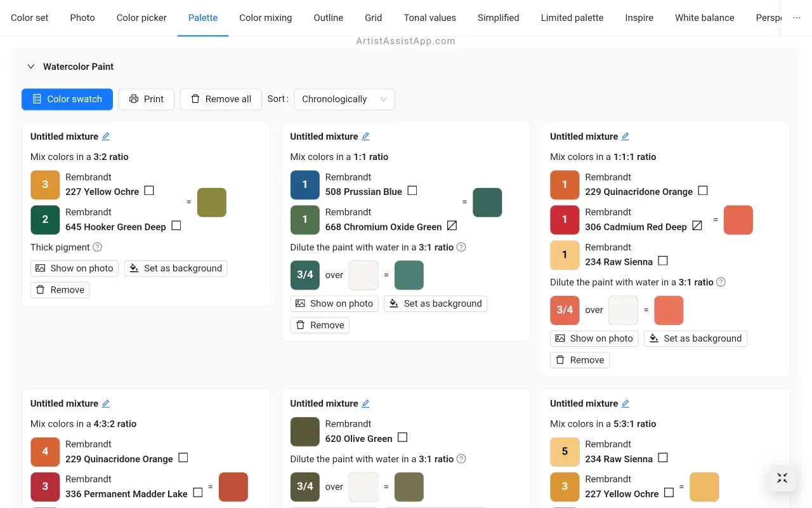
Task: Click the Remove all button
Action: (221, 99)
